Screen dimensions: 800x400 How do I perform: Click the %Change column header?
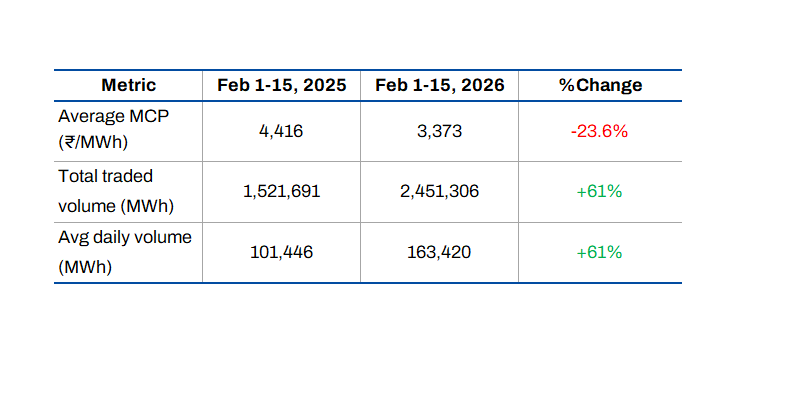pyautogui.click(x=600, y=86)
